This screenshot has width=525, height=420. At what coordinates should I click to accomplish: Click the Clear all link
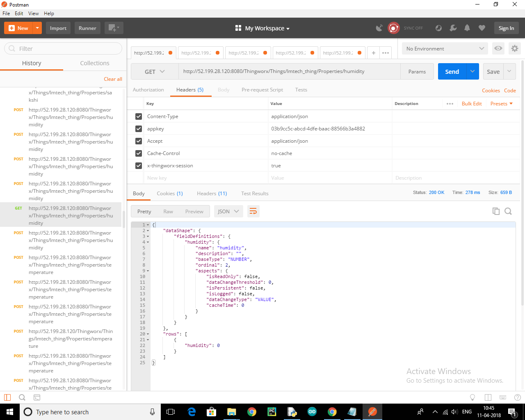pos(113,79)
